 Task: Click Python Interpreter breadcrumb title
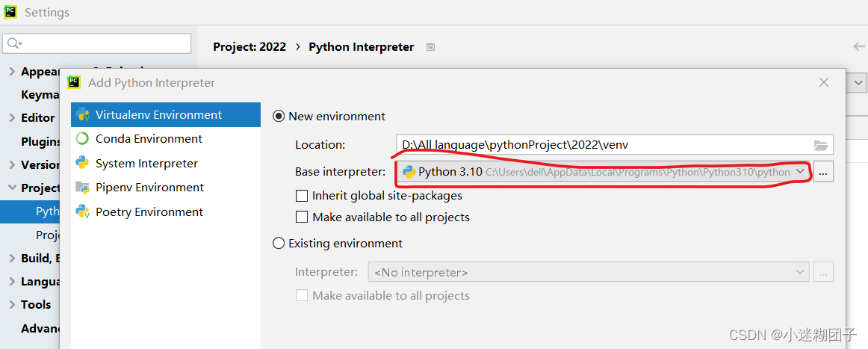click(x=362, y=47)
